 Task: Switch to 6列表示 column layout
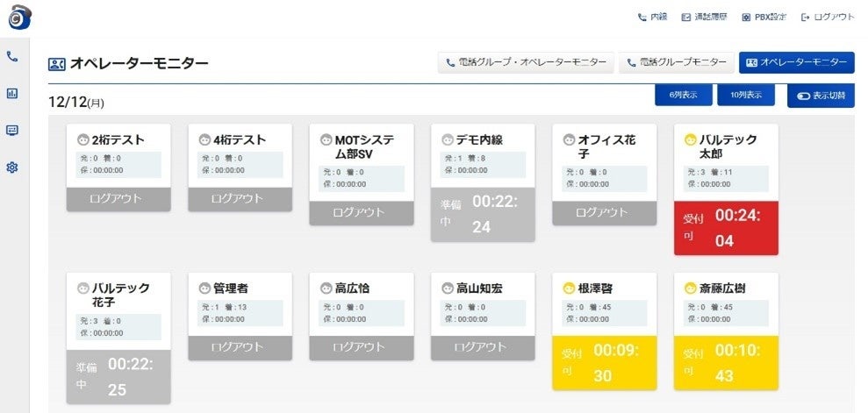(683, 96)
